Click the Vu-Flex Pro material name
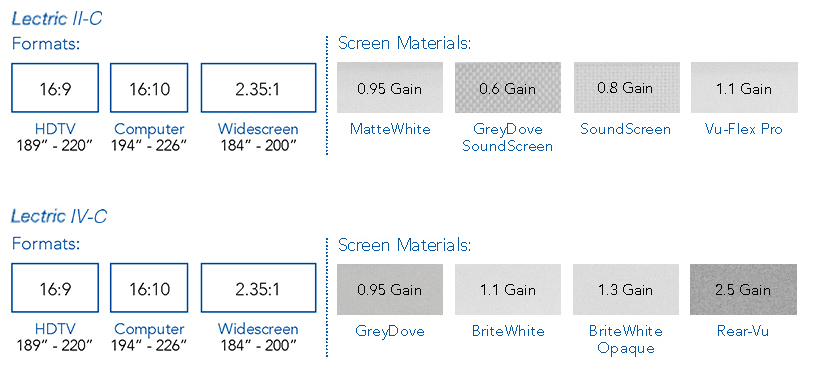813x370 pixels. [x=744, y=129]
